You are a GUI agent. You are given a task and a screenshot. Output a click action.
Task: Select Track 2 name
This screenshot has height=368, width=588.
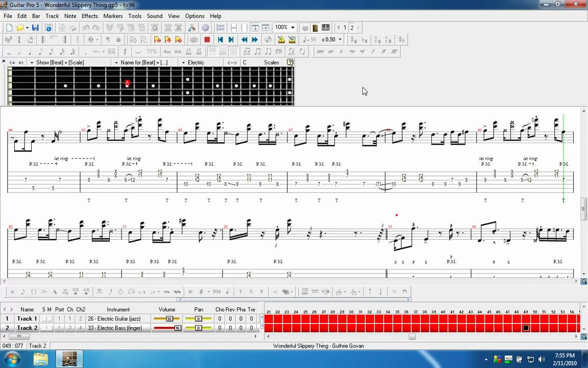(x=27, y=328)
